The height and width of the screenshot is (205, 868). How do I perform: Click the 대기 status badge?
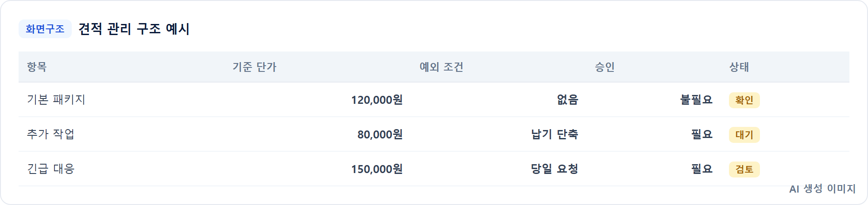744,135
